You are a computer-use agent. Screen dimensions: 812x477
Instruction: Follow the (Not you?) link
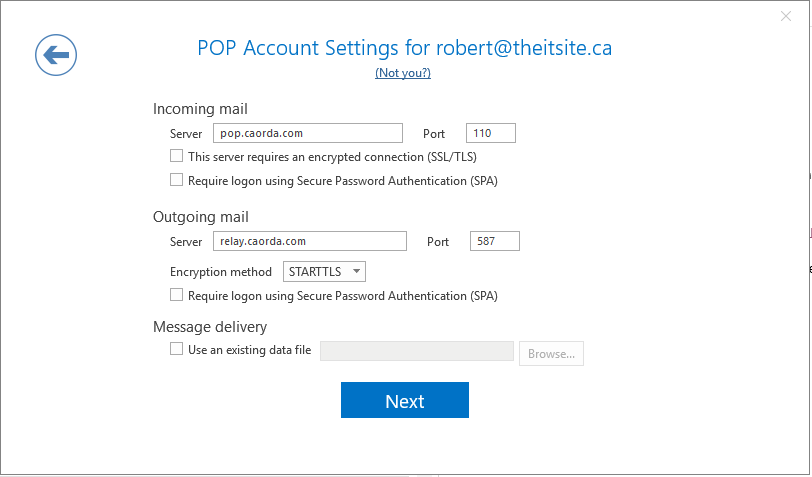pyautogui.click(x=403, y=73)
